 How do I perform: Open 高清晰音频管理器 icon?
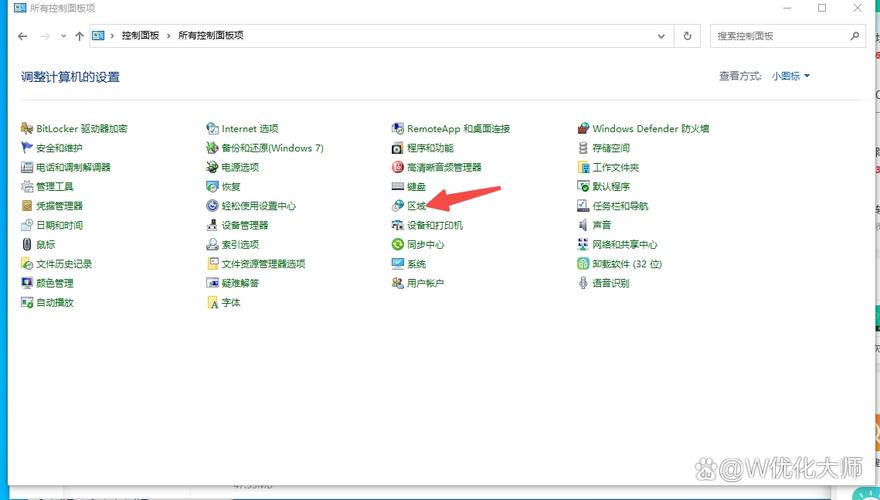click(x=398, y=167)
